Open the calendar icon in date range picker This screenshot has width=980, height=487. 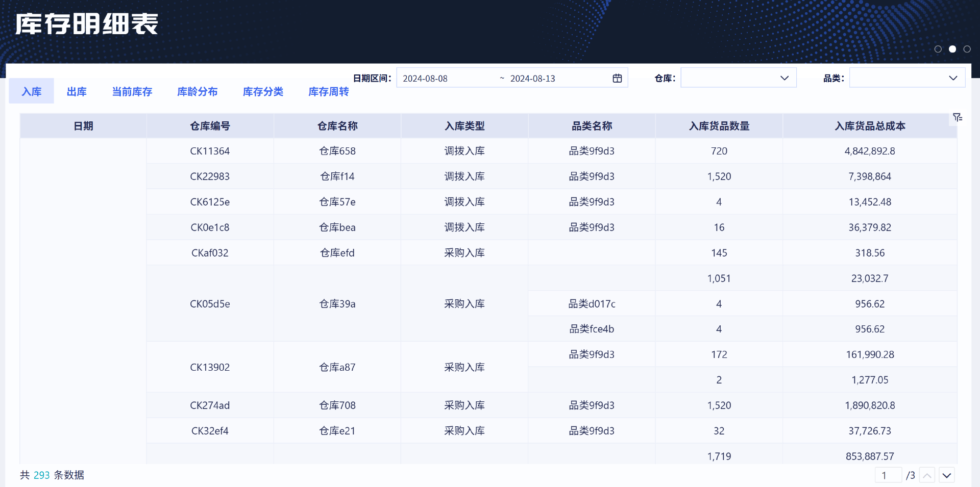617,78
